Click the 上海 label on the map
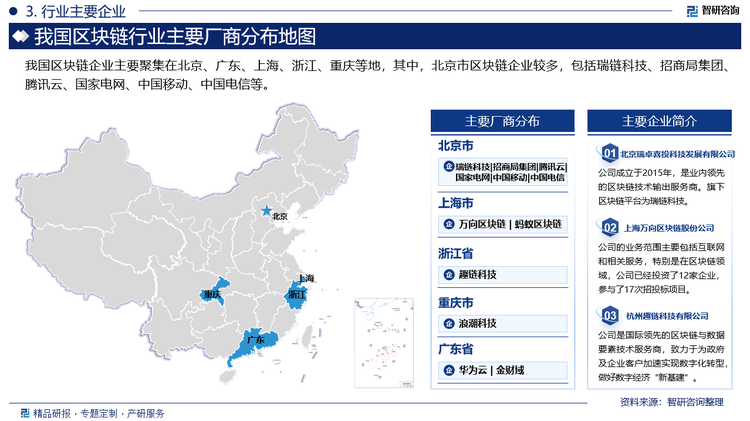The height and width of the screenshot is (421, 750). click(x=306, y=278)
